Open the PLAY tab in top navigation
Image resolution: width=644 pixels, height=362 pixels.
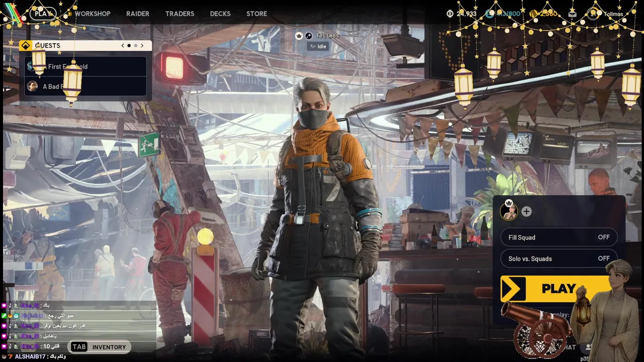43,14
